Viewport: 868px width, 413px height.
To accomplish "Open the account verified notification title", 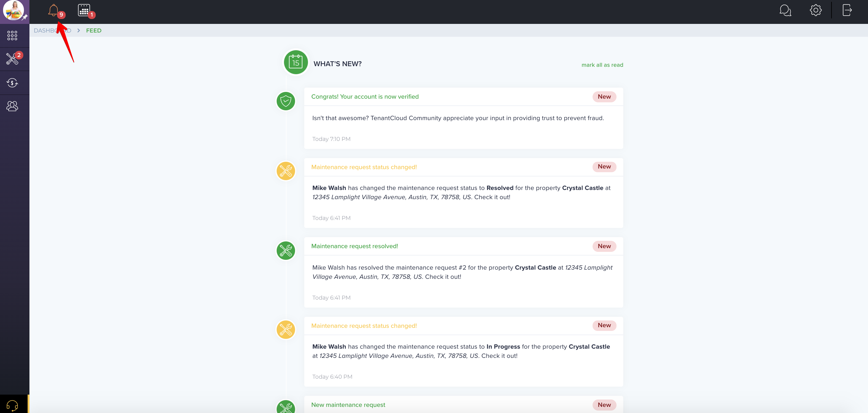I will (x=365, y=97).
